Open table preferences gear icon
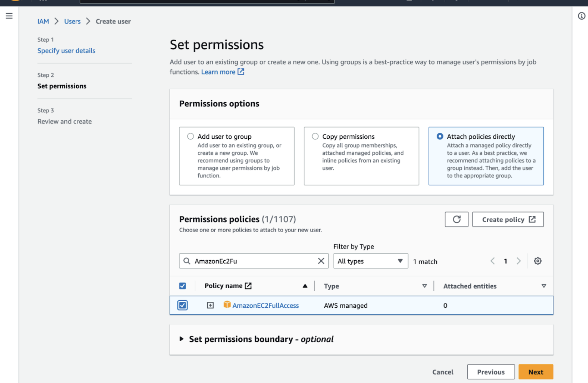Viewport: 588px width, 383px height. pos(537,261)
